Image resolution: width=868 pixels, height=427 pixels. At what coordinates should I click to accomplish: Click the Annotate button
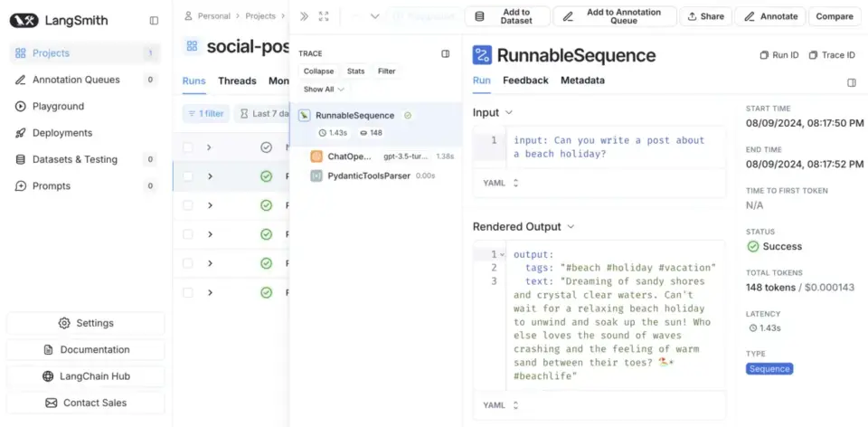[770, 16]
